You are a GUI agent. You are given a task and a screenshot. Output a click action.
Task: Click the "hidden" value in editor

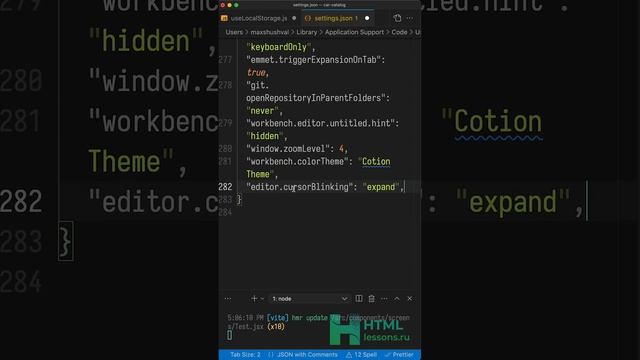click(264, 136)
